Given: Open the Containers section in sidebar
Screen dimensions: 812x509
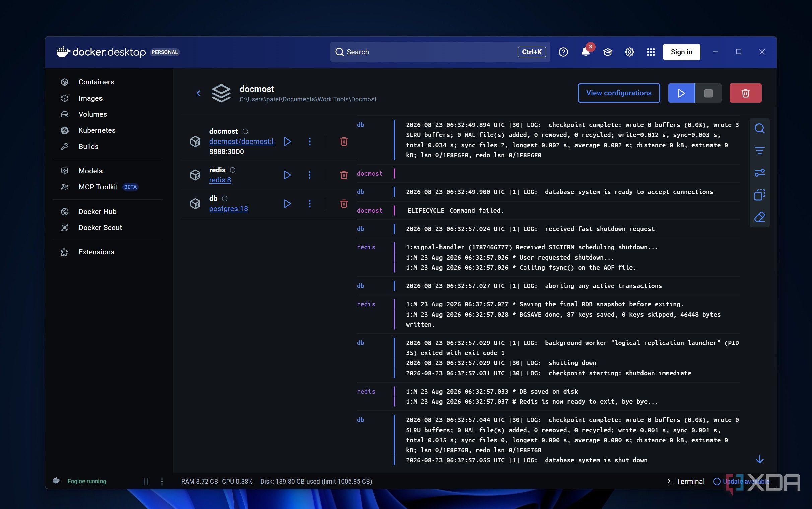Looking at the screenshot, I should pos(96,82).
